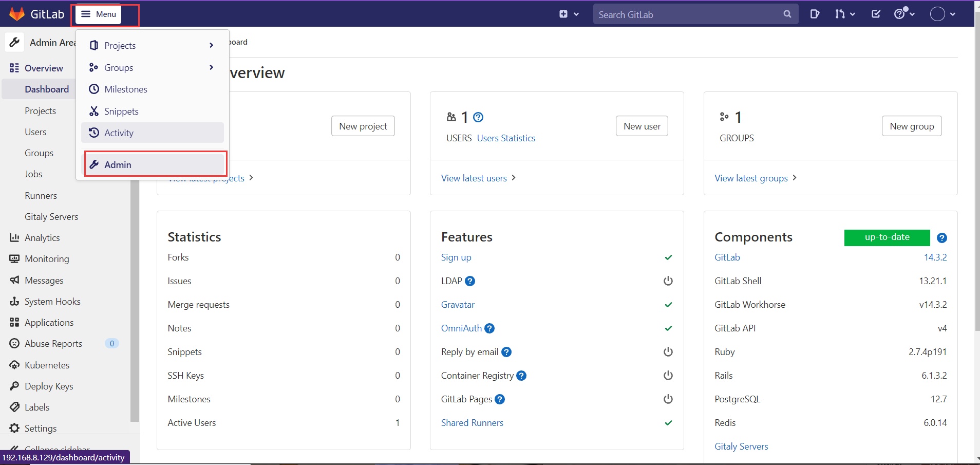
Task: Open Runners in the sidebar
Action: coord(41,196)
